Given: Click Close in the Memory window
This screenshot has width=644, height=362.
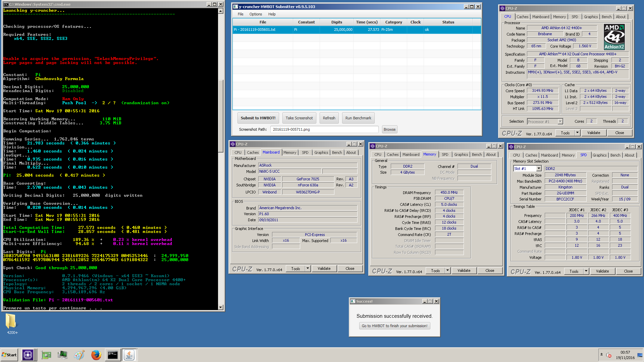Looking at the screenshot, I should point(490,270).
